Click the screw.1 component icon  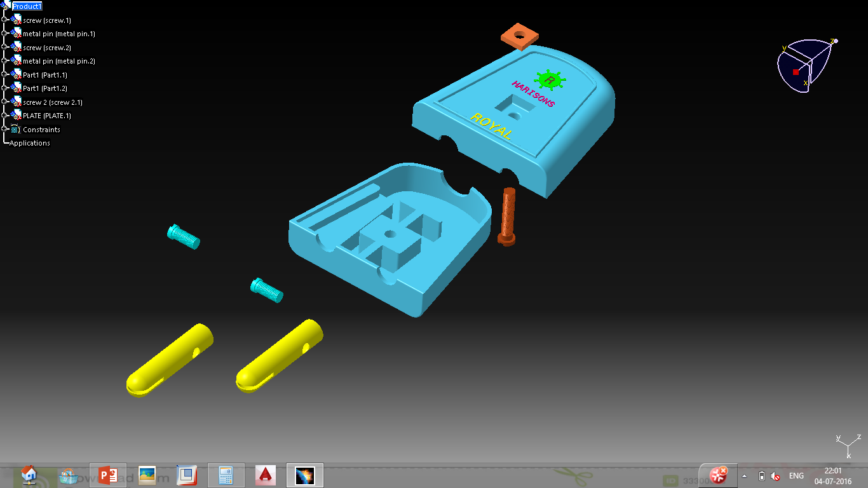(x=16, y=20)
